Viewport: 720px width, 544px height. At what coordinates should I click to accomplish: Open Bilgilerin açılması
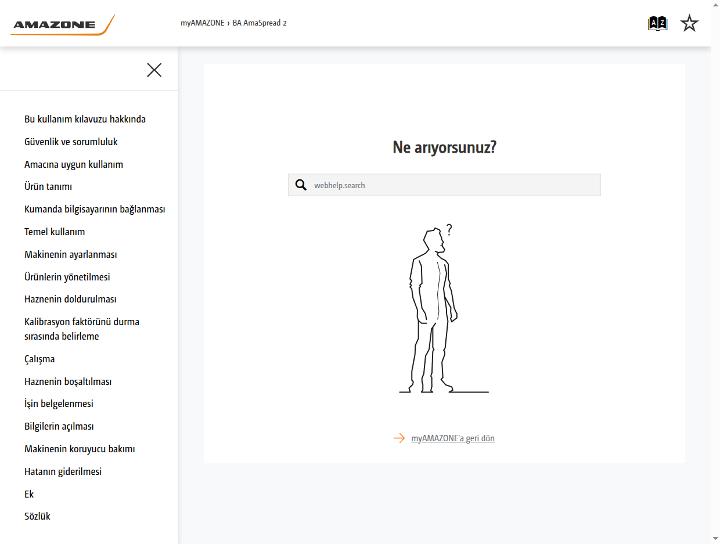tap(59, 426)
